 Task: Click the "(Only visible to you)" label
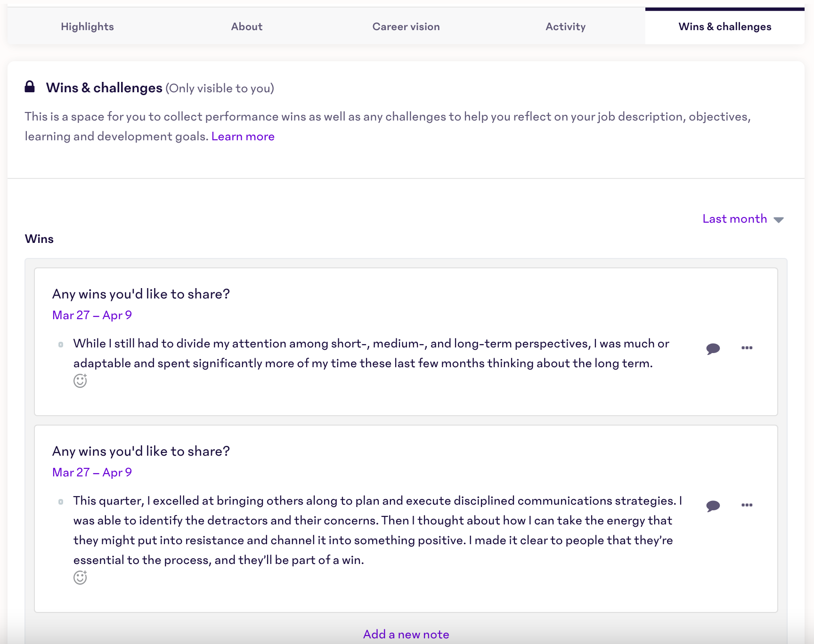coord(220,89)
